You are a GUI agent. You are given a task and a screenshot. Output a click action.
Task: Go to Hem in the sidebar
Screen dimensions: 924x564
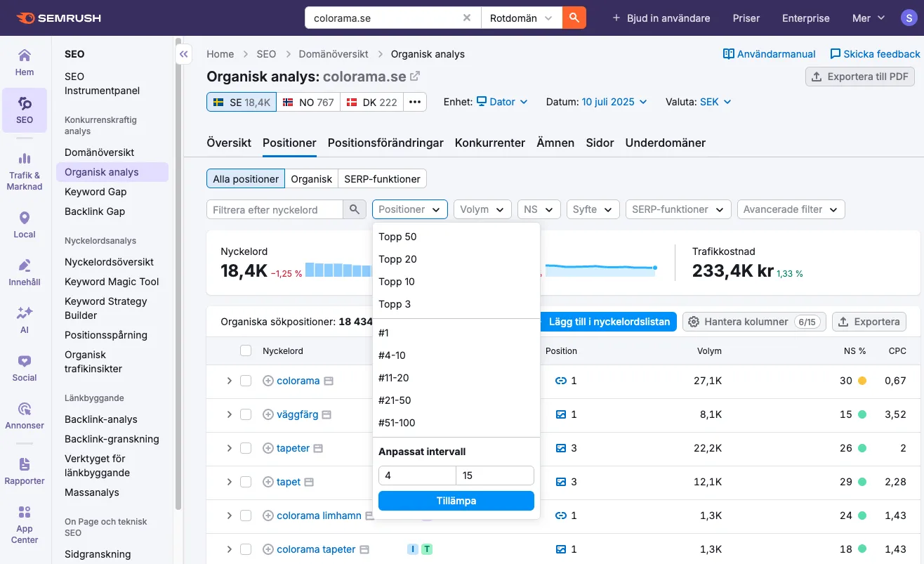(x=25, y=62)
